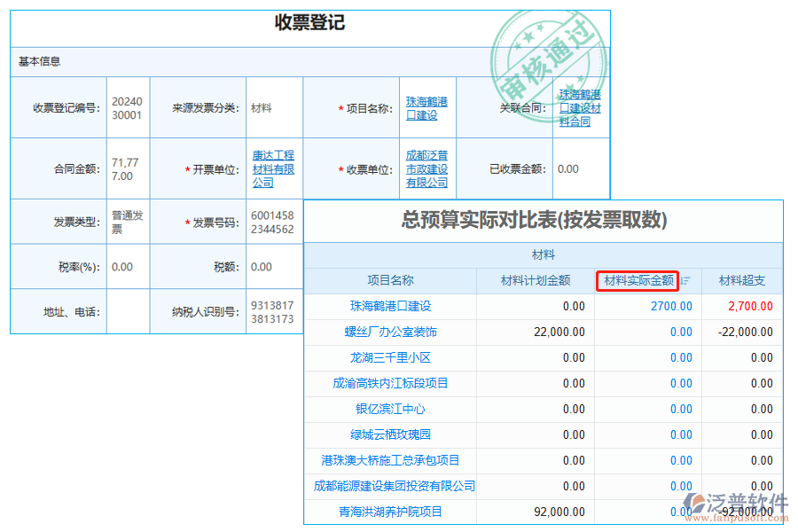The height and width of the screenshot is (532, 798).
Task: Open the 成都泛普市政建设有限公司 receiver link
Action: (x=427, y=168)
